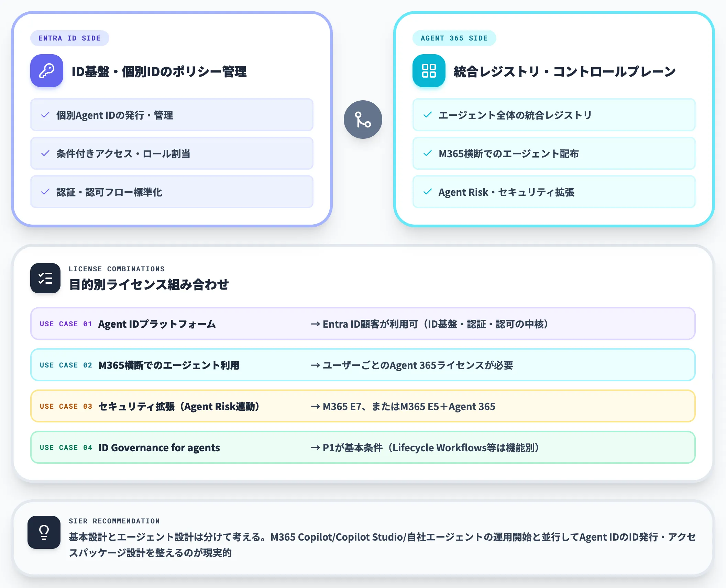
Task: Click heading ID基盤・個別IDのポリシー管理
Action: [x=159, y=71]
